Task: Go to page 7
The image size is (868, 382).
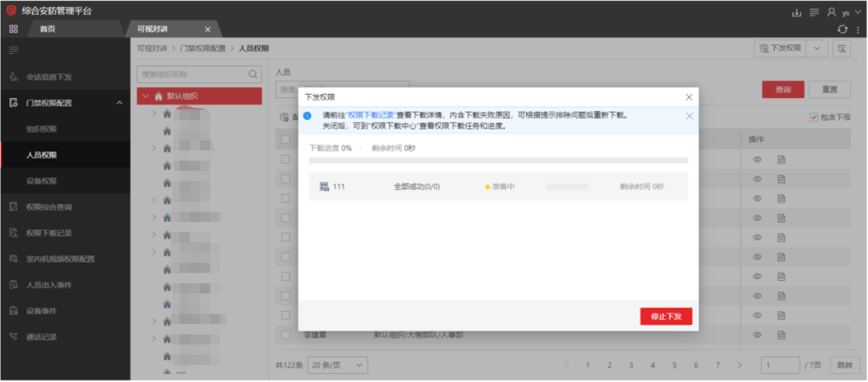Action: [718, 365]
